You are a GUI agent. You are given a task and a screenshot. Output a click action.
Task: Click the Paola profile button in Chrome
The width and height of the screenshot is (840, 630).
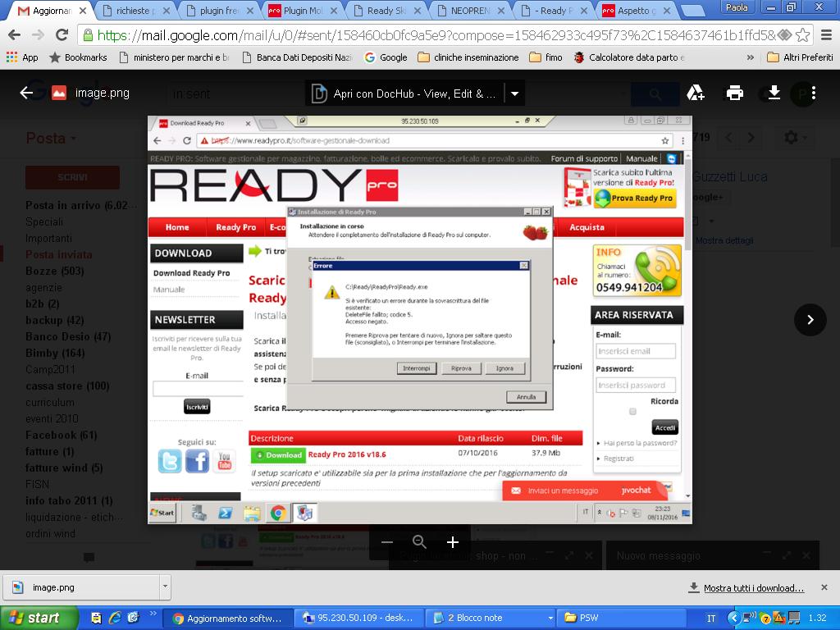pos(737,7)
